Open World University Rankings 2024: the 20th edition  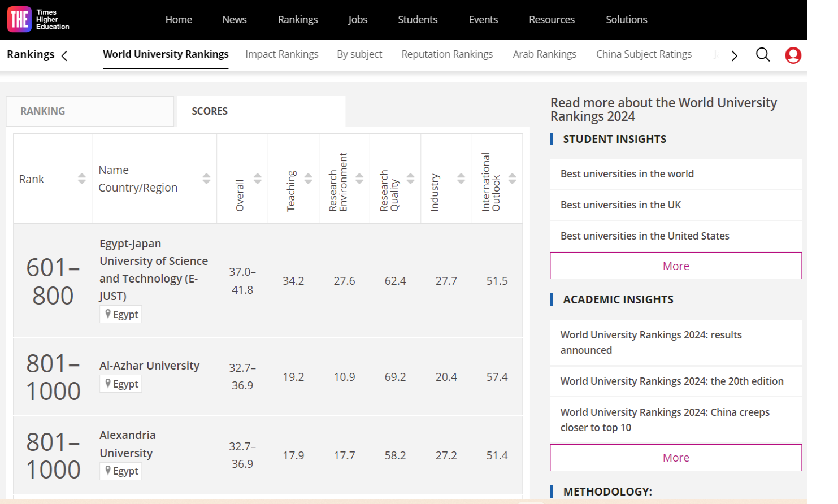(x=676, y=381)
